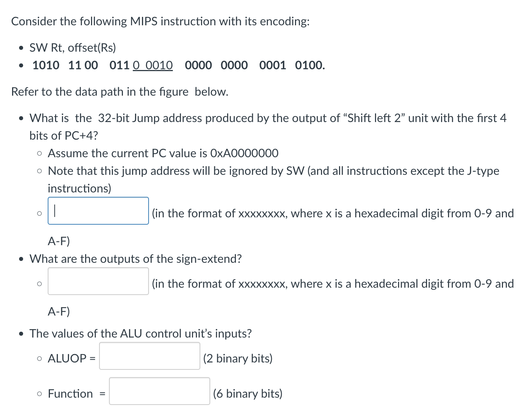
Task: Click the heading Consider the following MIPS instruction
Action: (160, 21)
